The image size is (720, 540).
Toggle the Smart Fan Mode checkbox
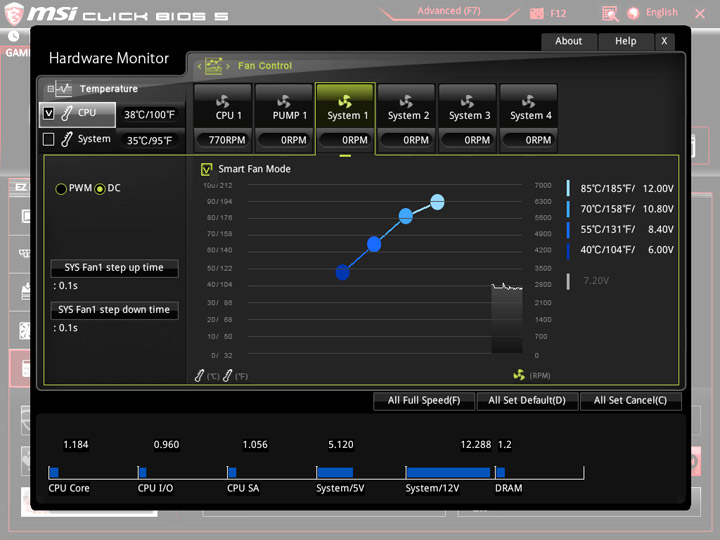coord(207,169)
